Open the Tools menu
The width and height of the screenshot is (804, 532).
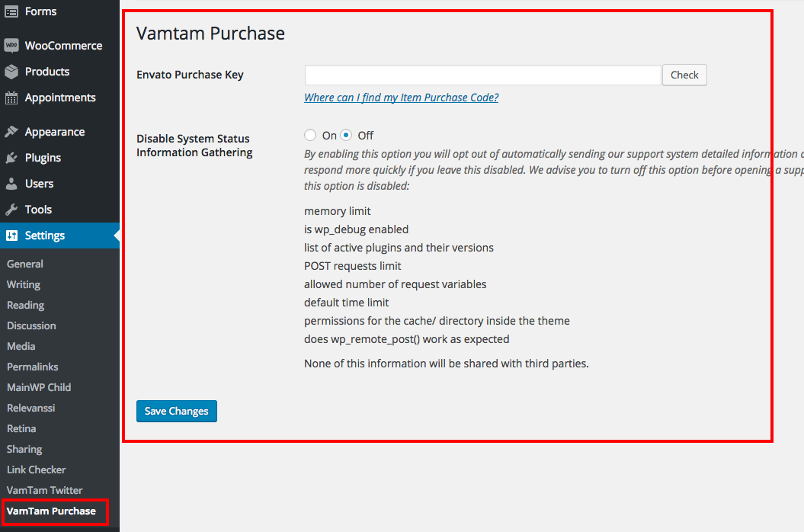38,210
